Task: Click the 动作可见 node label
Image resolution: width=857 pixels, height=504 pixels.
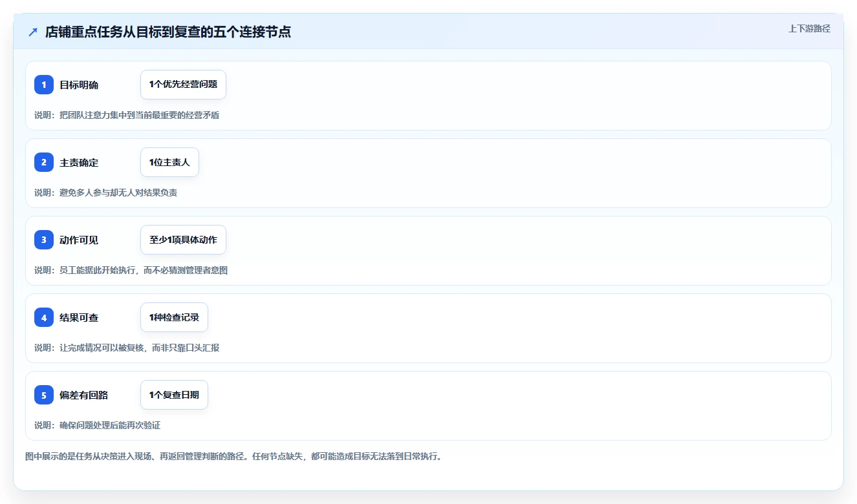Action: [79, 240]
